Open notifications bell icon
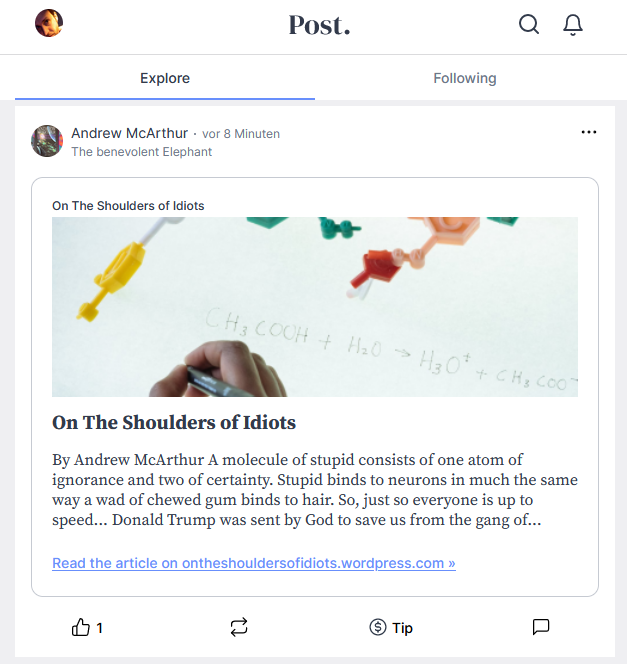Image resolution: width=627 pixels, height=664 pixels. (573, 25)
